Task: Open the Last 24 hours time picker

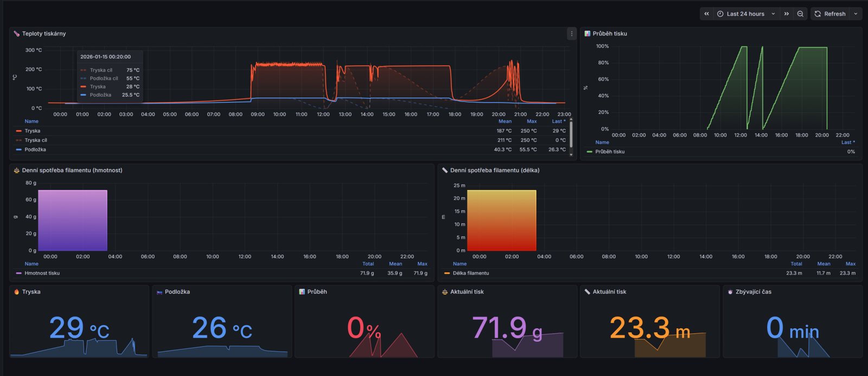Action: tap(746, 14)
